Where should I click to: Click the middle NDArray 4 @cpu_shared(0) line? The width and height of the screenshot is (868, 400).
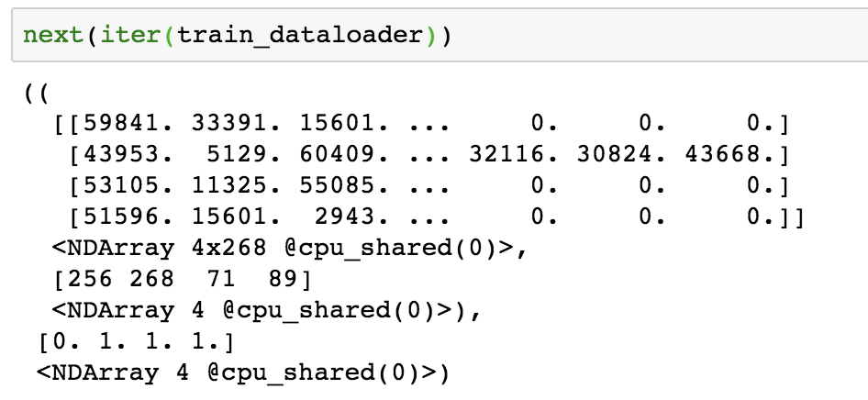pos(266,310)
